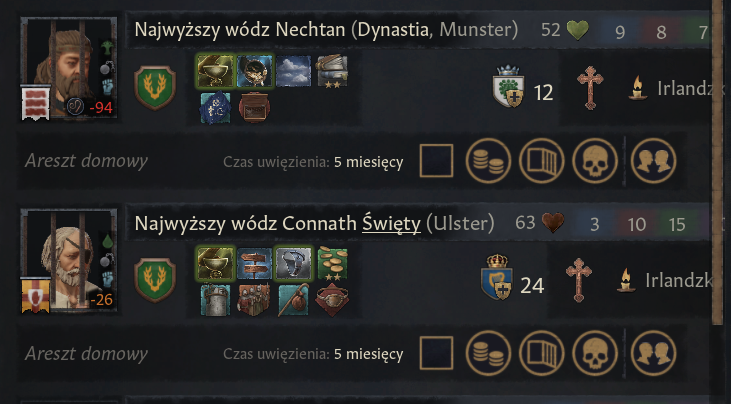The height and width of the screenshot is (404, 731).
Task: Execute Nechtan with the skull button
Action: point(595,161)
